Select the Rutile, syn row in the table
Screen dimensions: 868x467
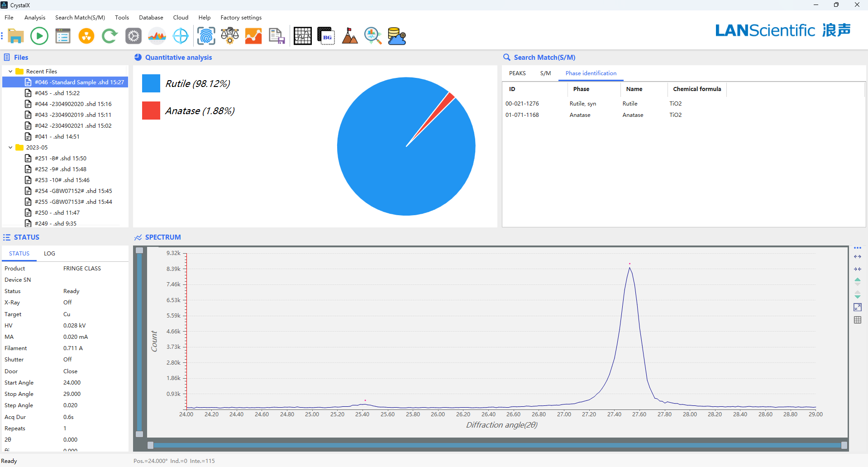pyautogui.click(x=582, y=104)
